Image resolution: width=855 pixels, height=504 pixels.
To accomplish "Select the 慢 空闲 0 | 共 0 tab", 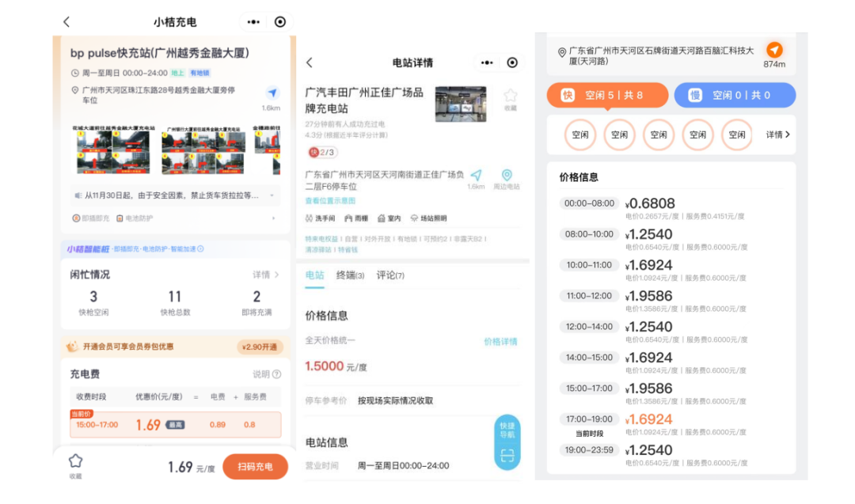I will point(735,96).
